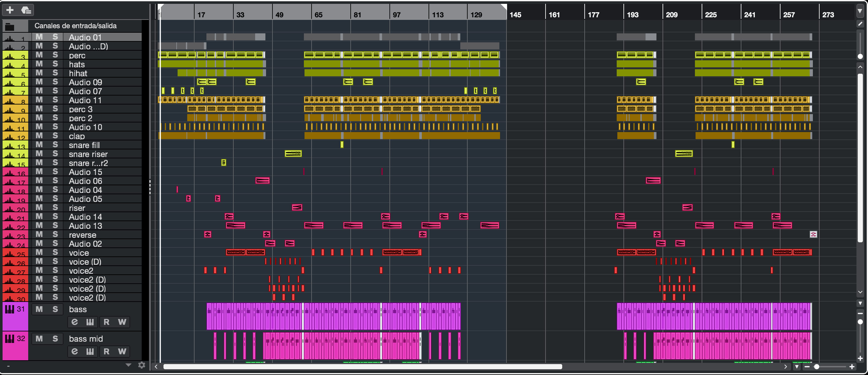
Task: Click scroll right arrow of horizontal scrollbar
Action: 785,367
